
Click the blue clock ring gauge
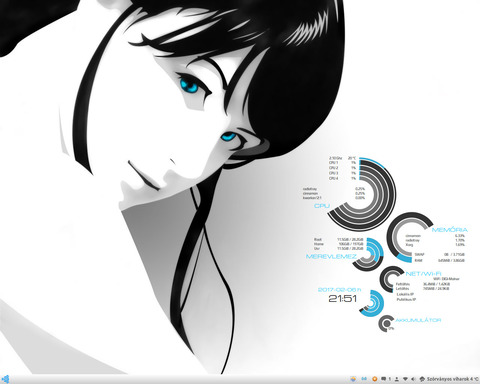tap(372, 303)
